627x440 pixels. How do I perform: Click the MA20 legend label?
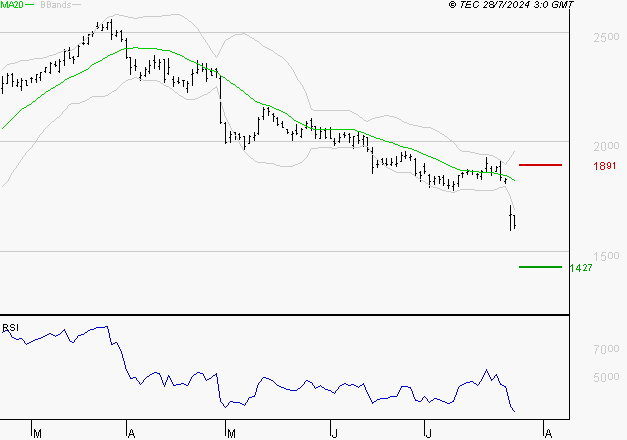coord(12,4)
